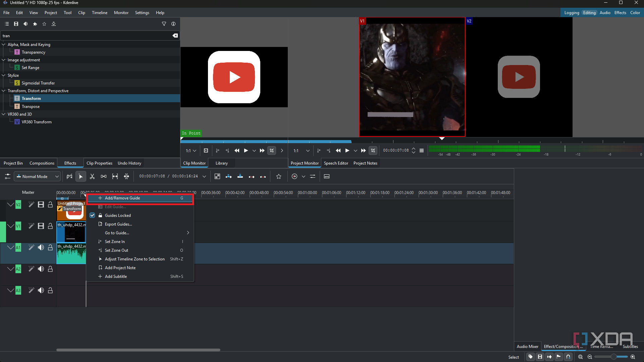The height and width of the screenshot is (362, 644).
Task: Collapse the Stylize category
Action: click(x=4, y=75)
